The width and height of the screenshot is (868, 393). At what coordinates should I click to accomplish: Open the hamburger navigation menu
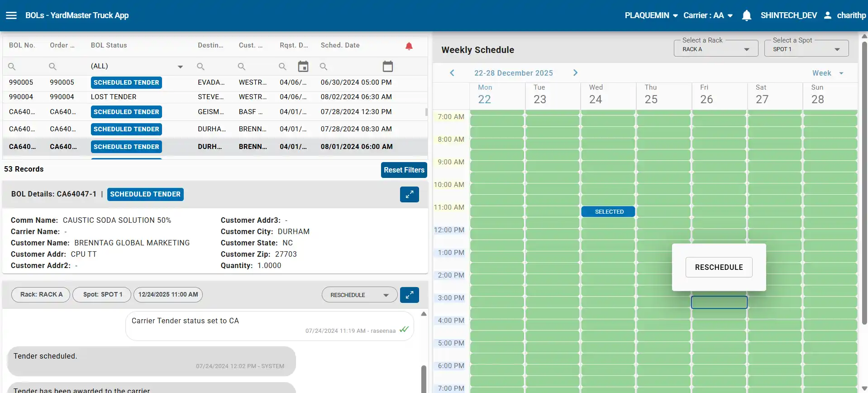(x=11, y=15)
